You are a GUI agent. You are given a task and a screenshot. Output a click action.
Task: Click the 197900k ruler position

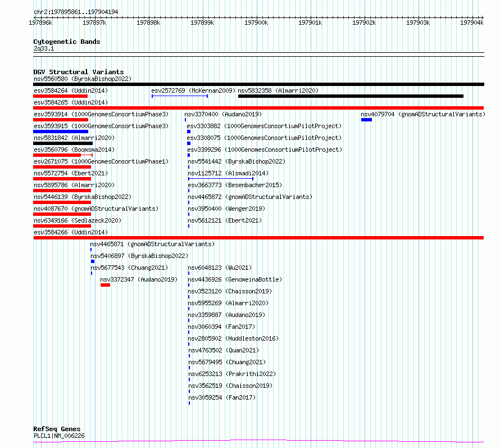256,22
